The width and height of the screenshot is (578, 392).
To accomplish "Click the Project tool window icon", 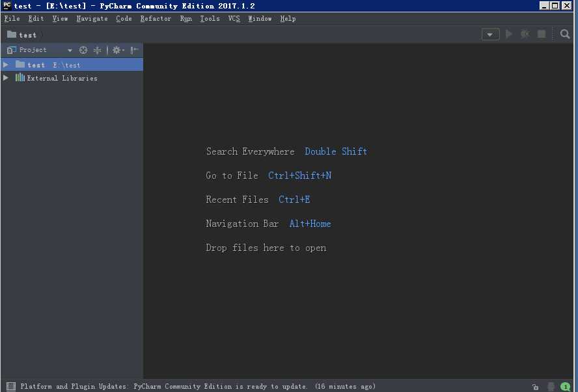I will [x=12, y=50].
